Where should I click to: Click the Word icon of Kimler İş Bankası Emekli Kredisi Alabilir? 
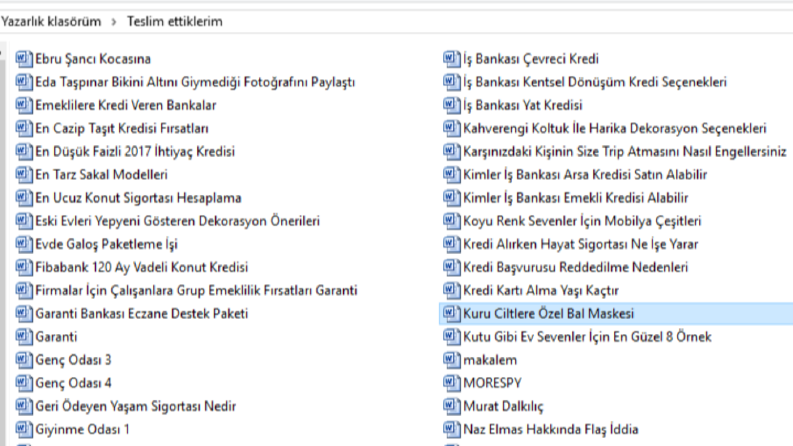[452, 198]
